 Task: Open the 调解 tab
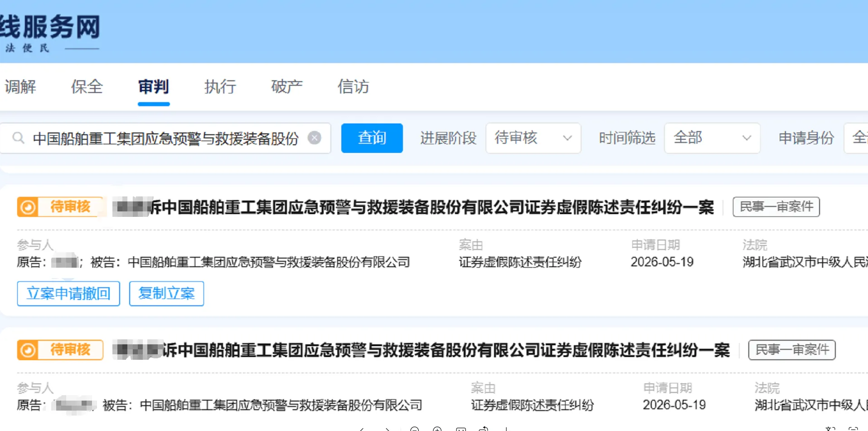tap(20, 87)
